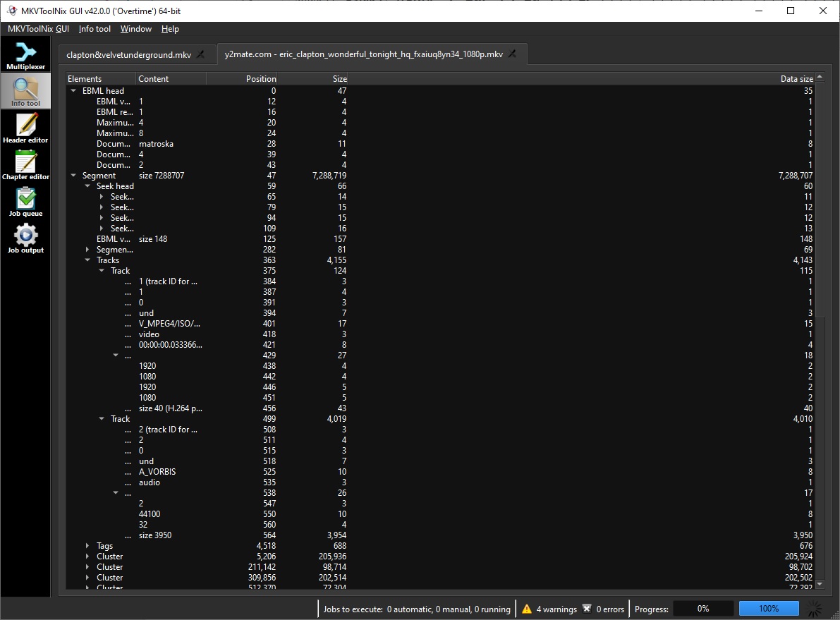Open the Chapter editor
840x620 pixels.
click(x=25, y=164)
